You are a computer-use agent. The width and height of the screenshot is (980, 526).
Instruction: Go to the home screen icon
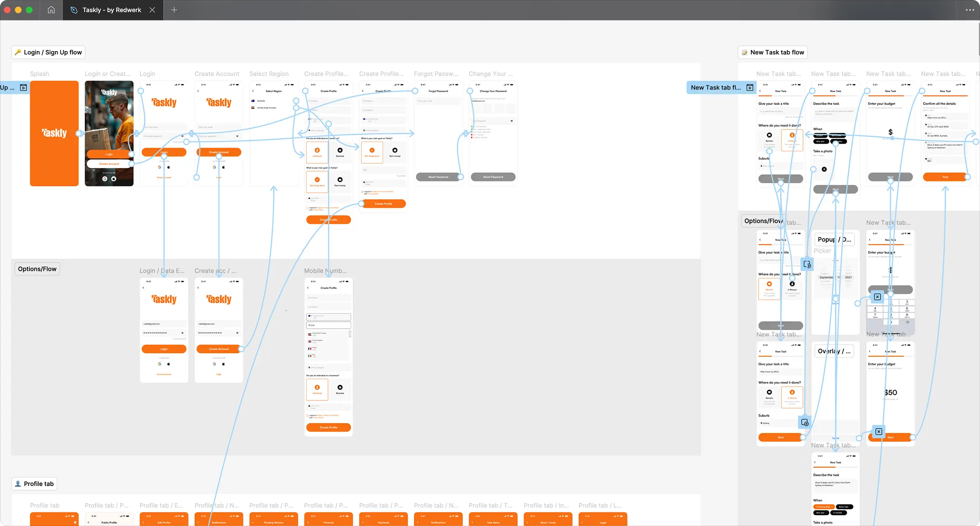(51, 10)
